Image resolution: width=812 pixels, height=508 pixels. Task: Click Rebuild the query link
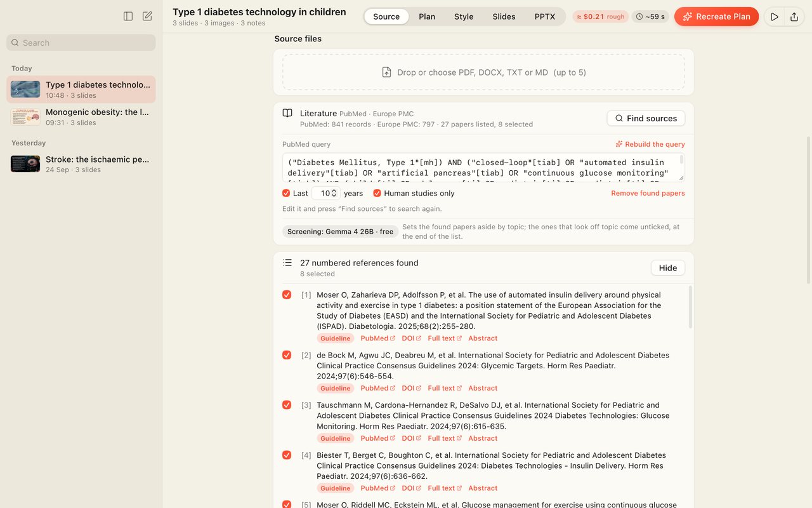coord(650,144)
